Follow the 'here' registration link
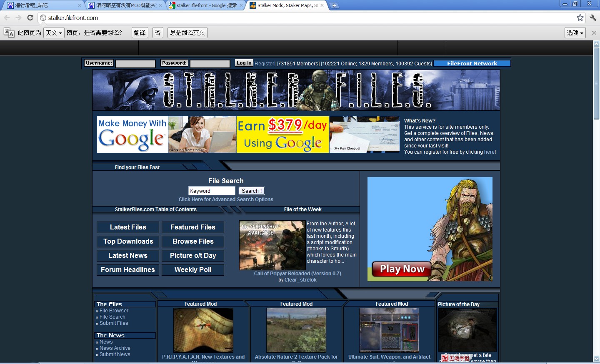600x364 pixels. 489,152
